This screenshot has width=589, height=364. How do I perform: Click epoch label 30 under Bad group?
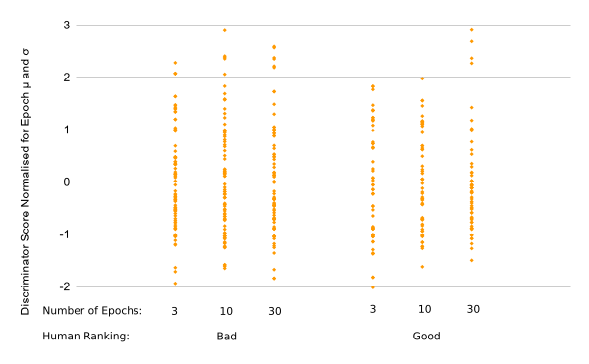pyautogui.click(x=275, y=311)
